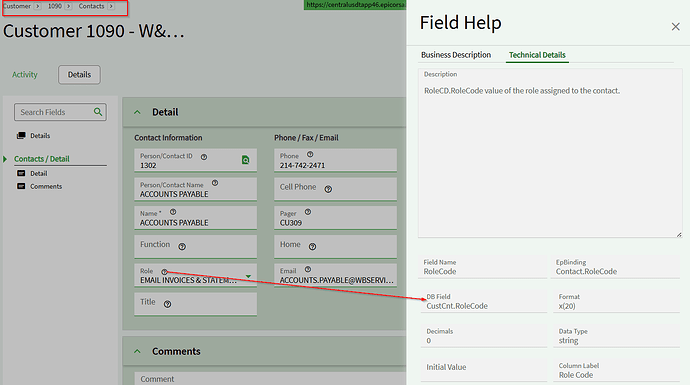Screen dimensions: 690x385
Task: Click the Cell Phone input field
Action: click(x=335, y=189)
